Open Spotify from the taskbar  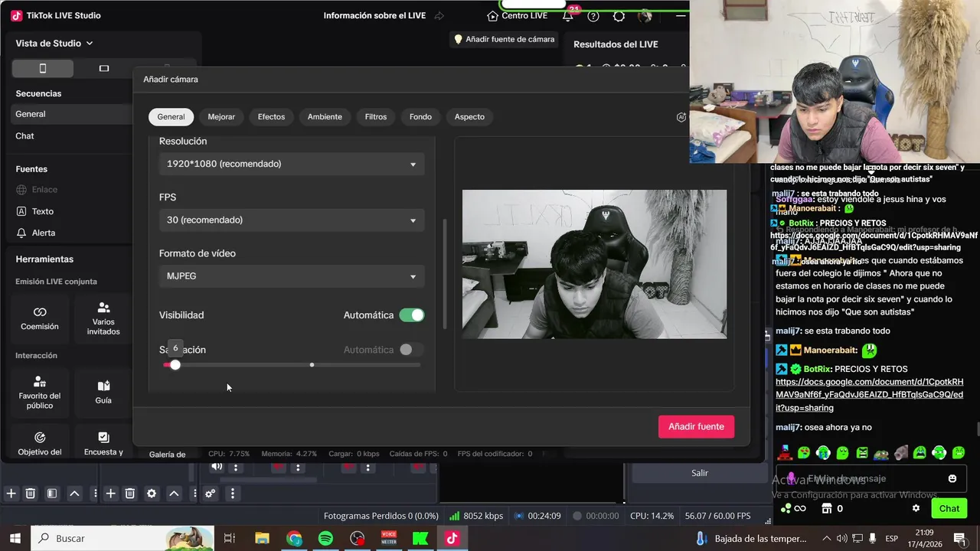(325, 538)
